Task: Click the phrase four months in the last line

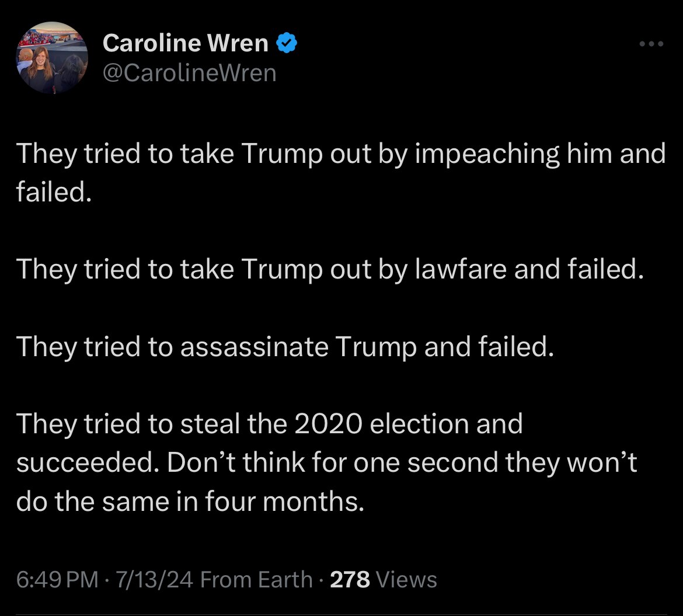Action: tap(283, 501)
